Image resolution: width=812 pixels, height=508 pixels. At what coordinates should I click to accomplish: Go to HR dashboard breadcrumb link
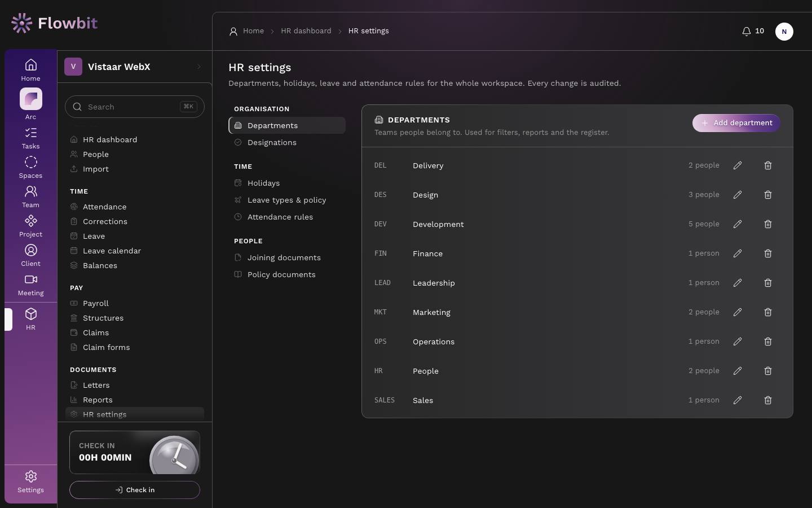306,31
